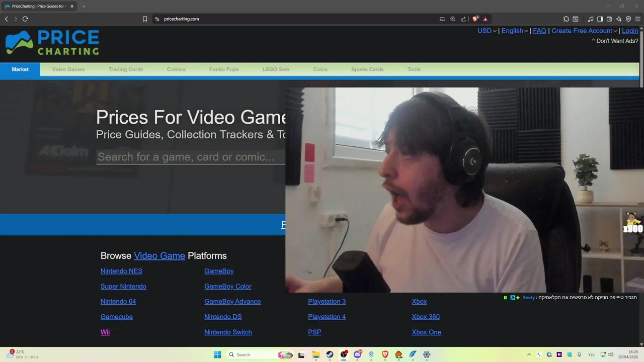The width and height of the screenshot is (644, 362).
Task: Open the Playstation 4 link
Action: [327, 317]
